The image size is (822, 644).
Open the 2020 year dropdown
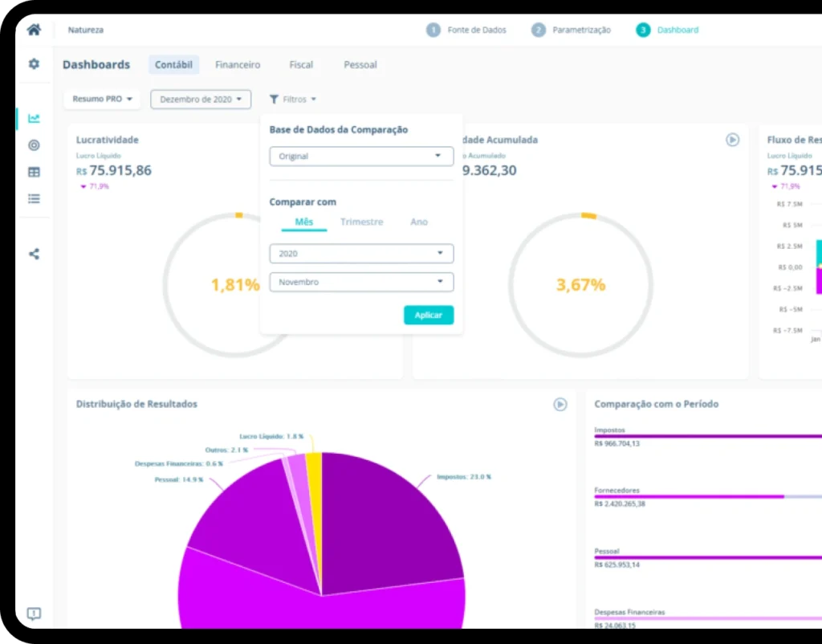point(361,254)
